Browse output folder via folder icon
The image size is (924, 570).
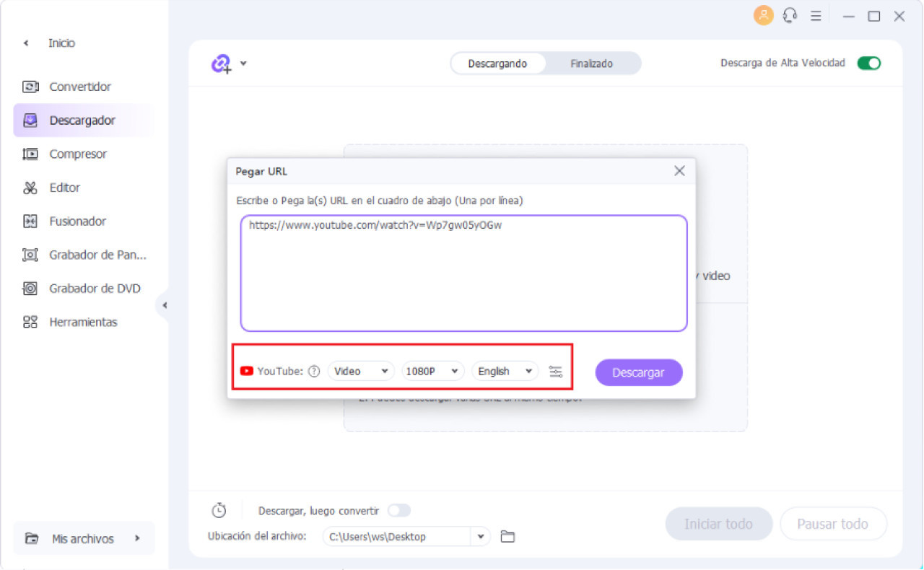[x=507, y=537]
